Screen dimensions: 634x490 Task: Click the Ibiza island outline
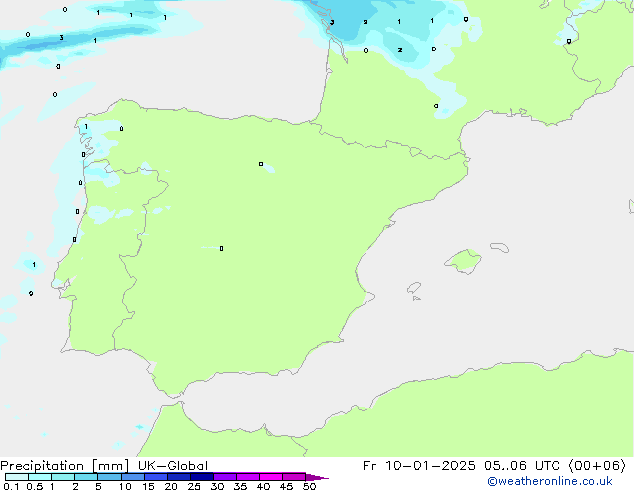[x=414, y=288]
